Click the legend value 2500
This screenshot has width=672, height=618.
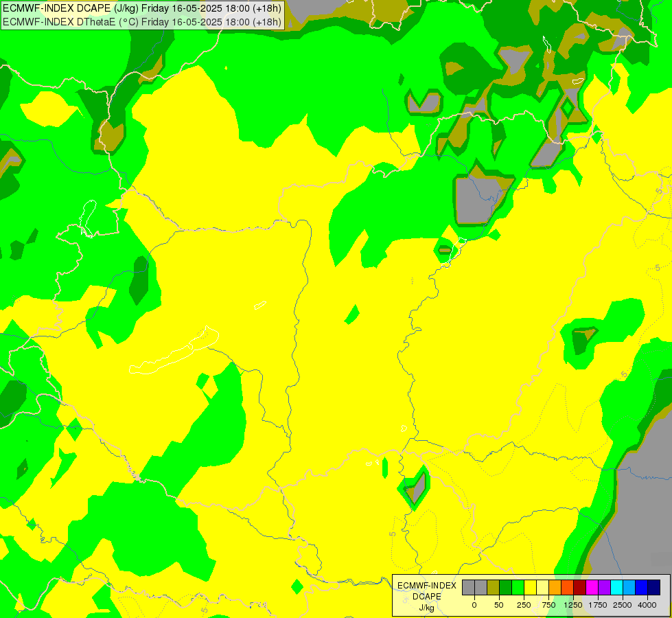pos(623,605)
